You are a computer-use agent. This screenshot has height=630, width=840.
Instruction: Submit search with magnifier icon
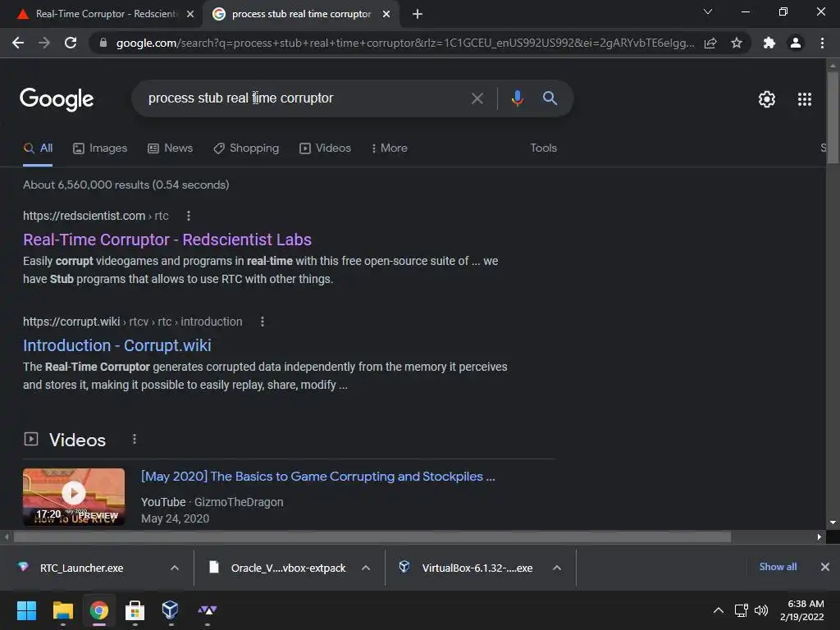550,98
